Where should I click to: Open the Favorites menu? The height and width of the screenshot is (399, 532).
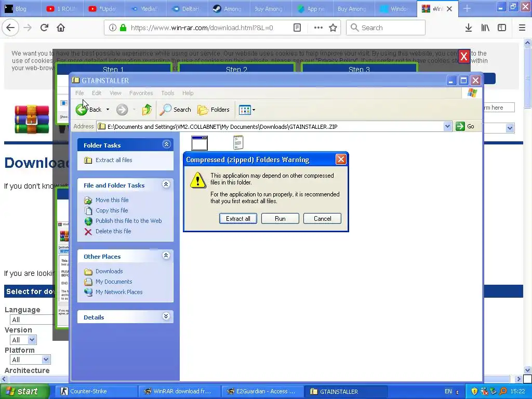click(141, 93)
